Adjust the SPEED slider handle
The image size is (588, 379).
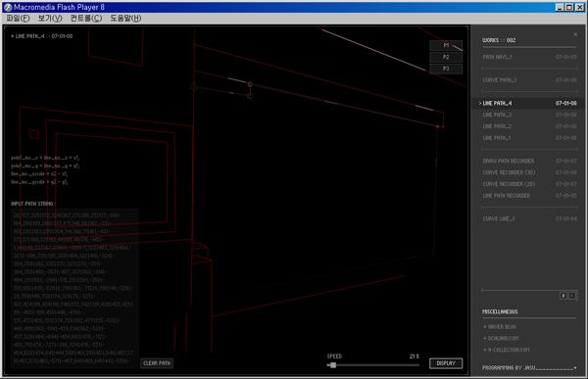[333, 364]
